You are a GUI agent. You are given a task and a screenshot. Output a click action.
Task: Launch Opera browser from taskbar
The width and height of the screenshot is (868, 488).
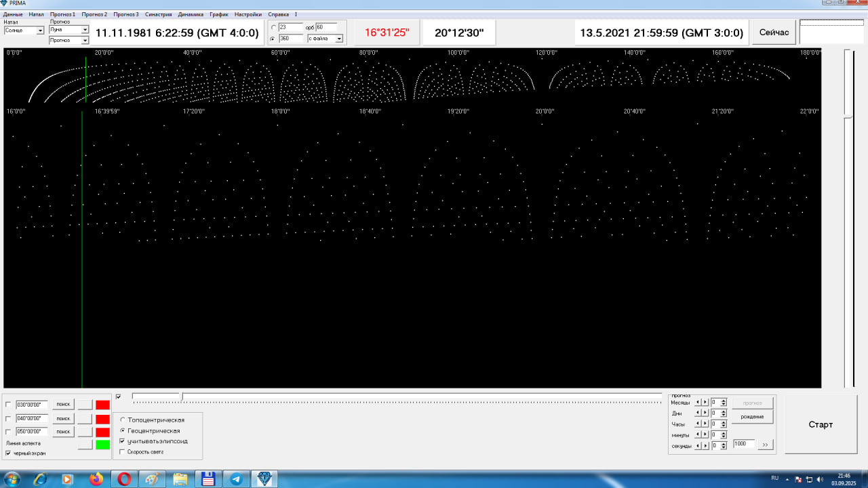tap(124, 479)
